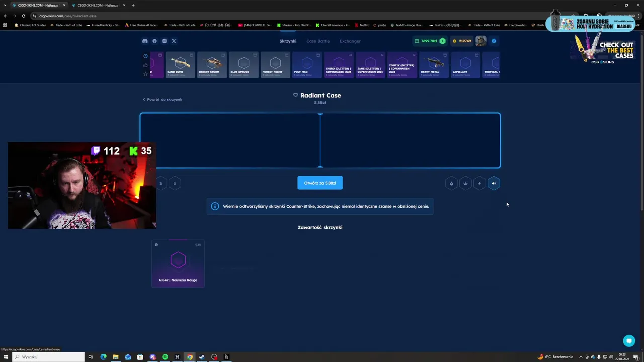Viewport: 644px width, 362px height.
Task: Switch to the Exchanger tab
Action: point(350,41)
